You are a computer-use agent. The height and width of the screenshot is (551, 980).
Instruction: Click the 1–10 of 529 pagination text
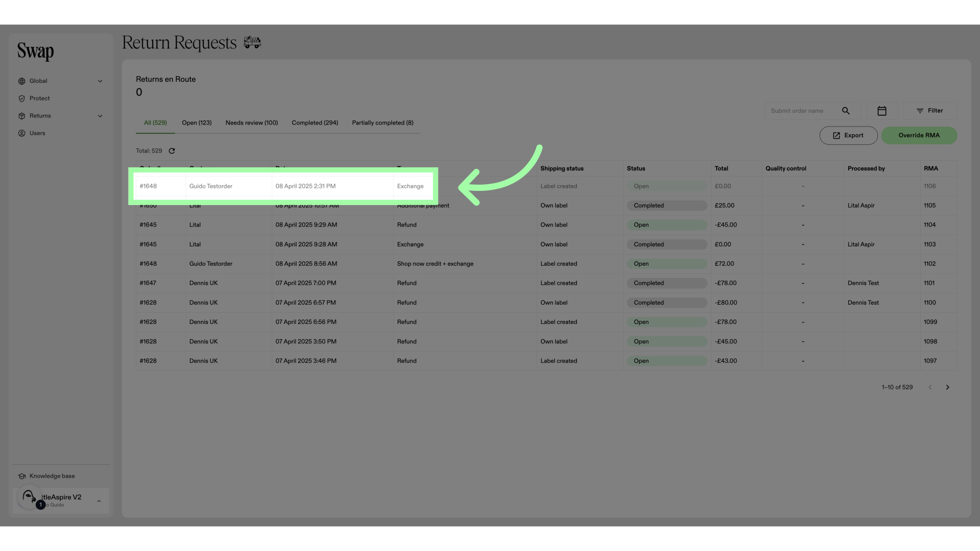pyautogui.click(x=897, y=387)
